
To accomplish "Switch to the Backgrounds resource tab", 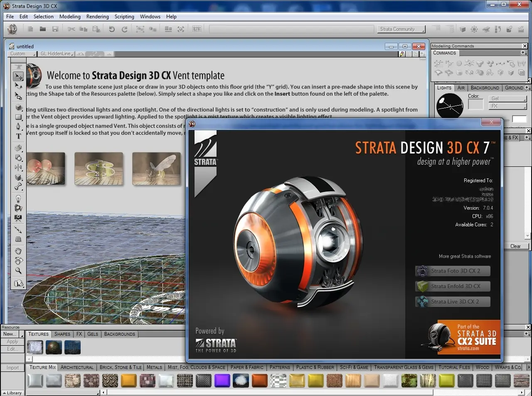I will pyautogui.click(x=120, y=334).
